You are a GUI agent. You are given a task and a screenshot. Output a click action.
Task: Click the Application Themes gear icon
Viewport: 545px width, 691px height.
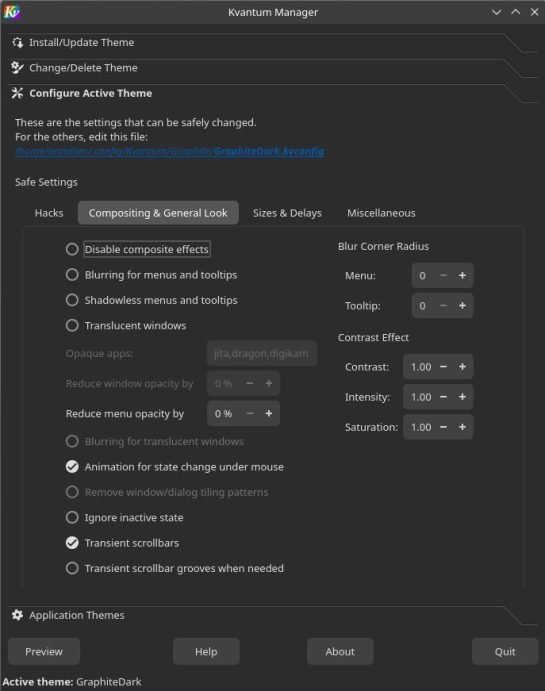pyautogui.click(x=18, y=615)
